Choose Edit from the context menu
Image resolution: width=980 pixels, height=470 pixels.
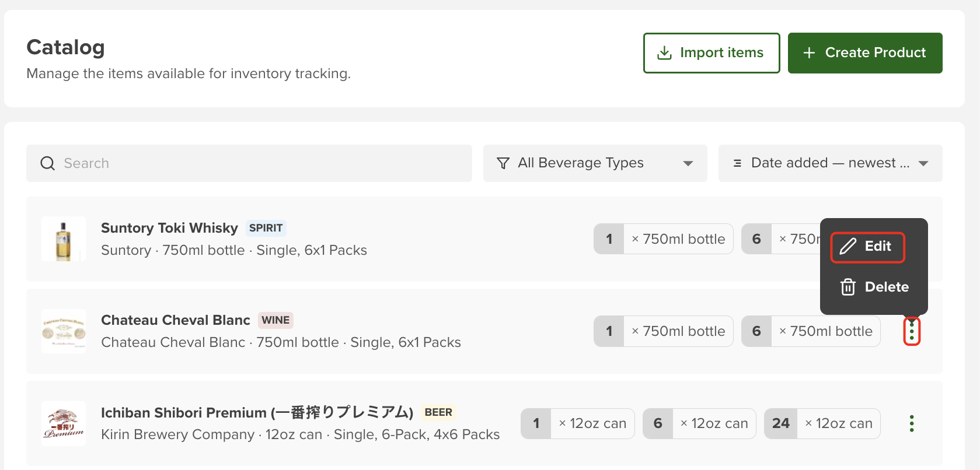867,247
